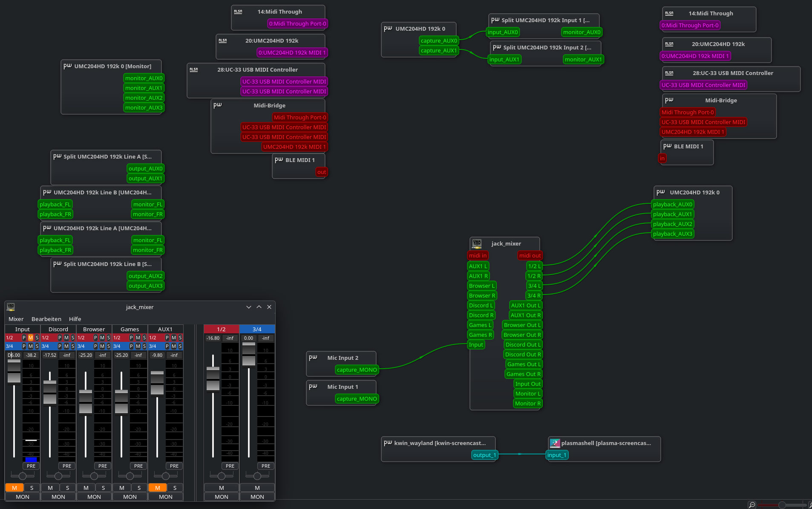Select the playback_AUX3 port
The width and height of the screenshot is (812, 509).
pos(673,234)
